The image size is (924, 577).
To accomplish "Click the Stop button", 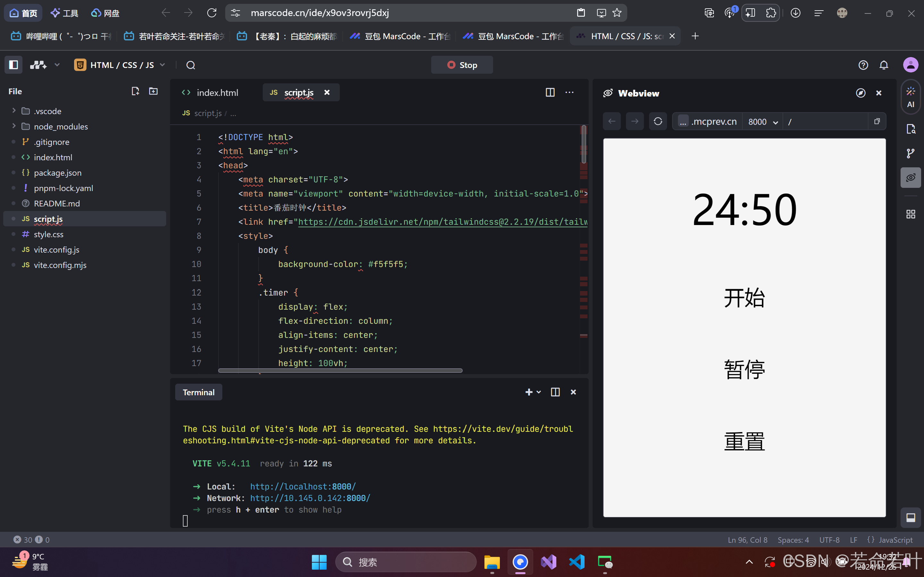I will pyautogui.click(x=462, y=65).
